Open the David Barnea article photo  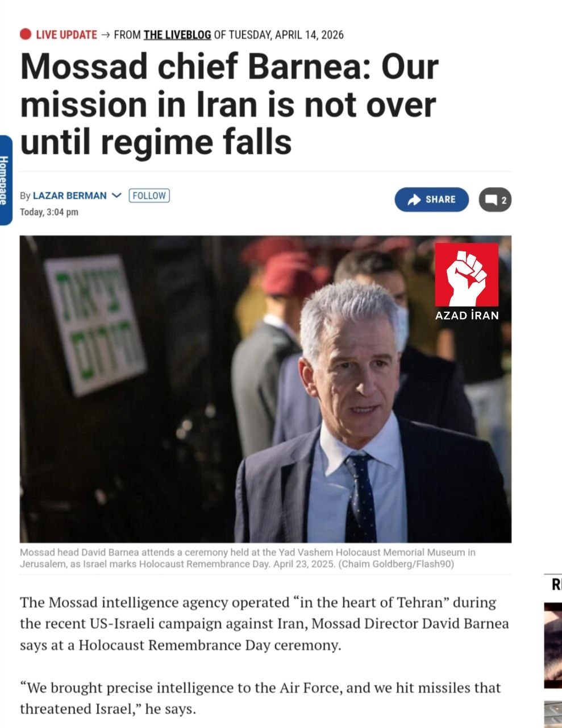[x=265, y=389]
